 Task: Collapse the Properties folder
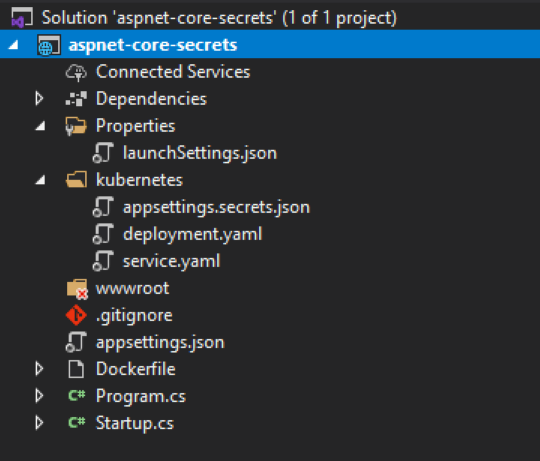(x=41, y=126)
